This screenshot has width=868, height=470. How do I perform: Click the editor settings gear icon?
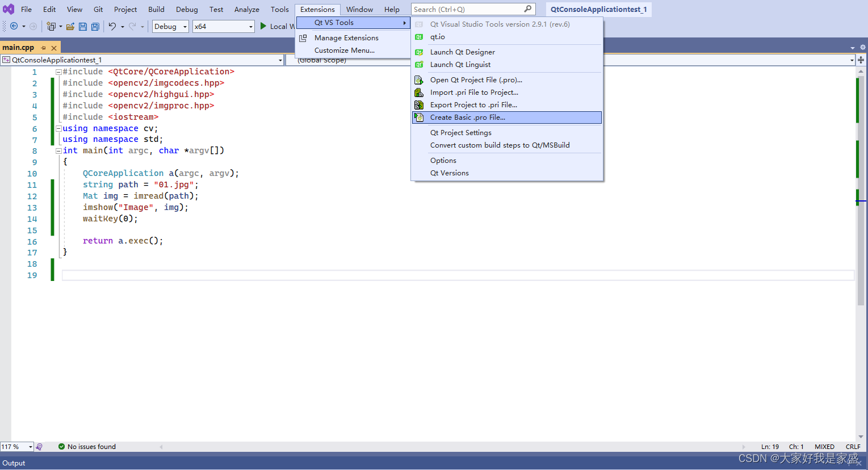863,48
